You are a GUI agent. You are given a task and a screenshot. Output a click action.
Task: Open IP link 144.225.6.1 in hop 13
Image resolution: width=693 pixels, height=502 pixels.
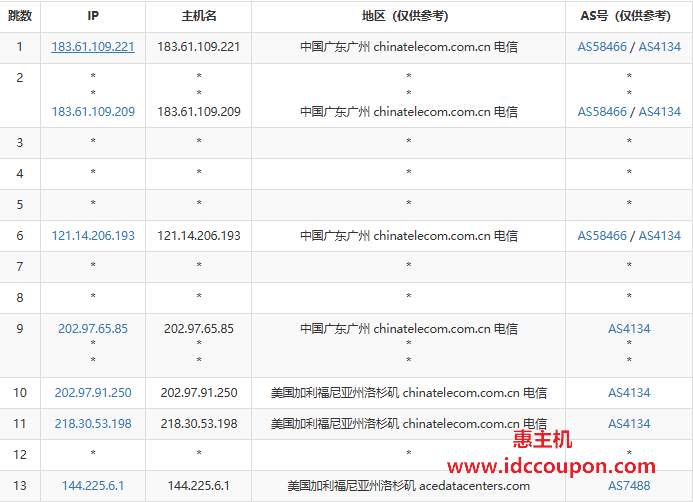(93, 486)
